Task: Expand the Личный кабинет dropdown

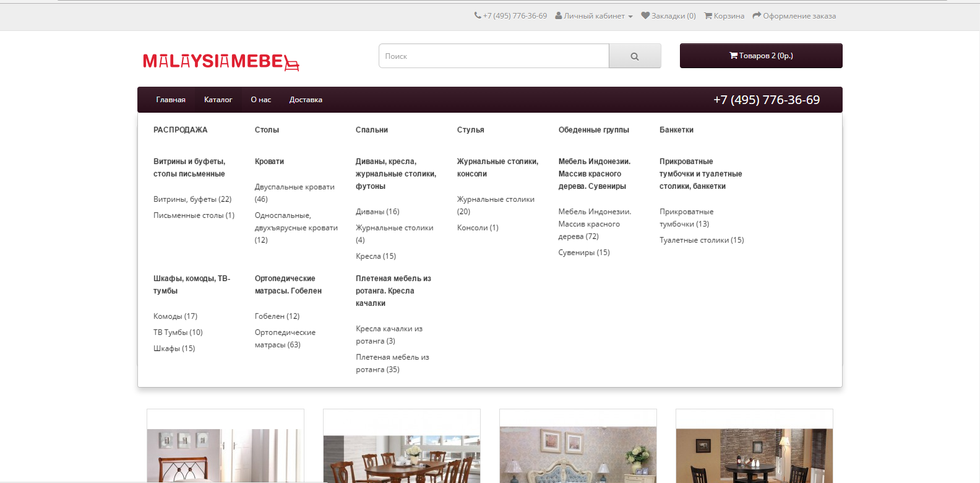Action: [594, 16]
